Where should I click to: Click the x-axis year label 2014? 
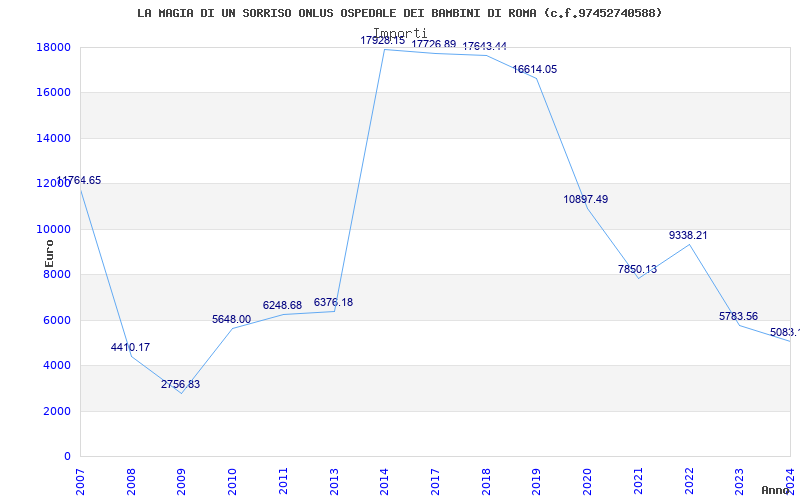[x=385, y=481]
